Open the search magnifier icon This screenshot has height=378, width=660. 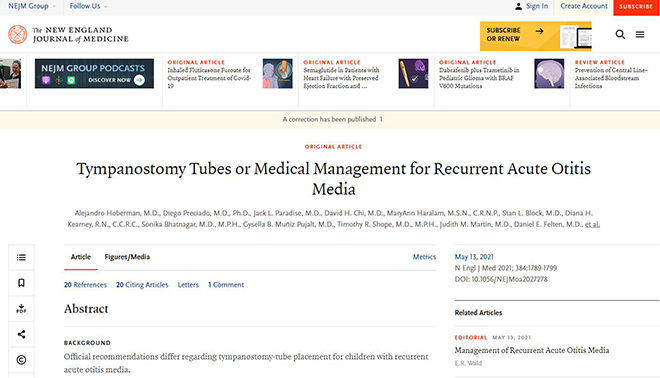point(620,35)
